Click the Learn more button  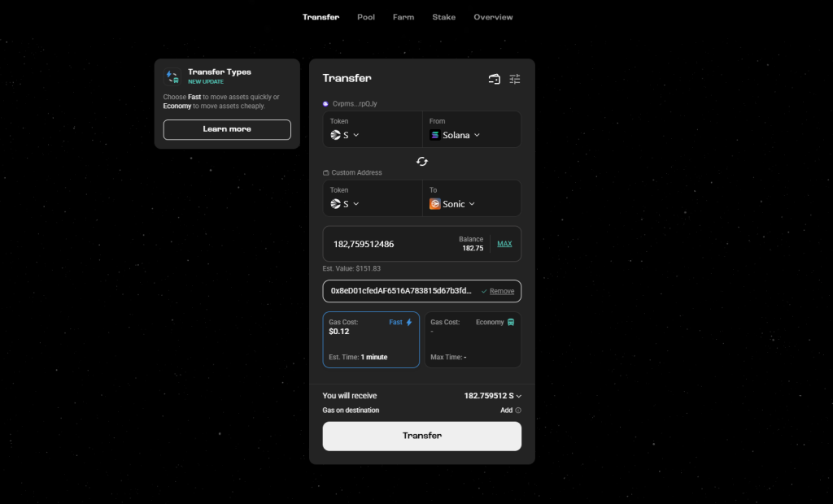[227, 129]
